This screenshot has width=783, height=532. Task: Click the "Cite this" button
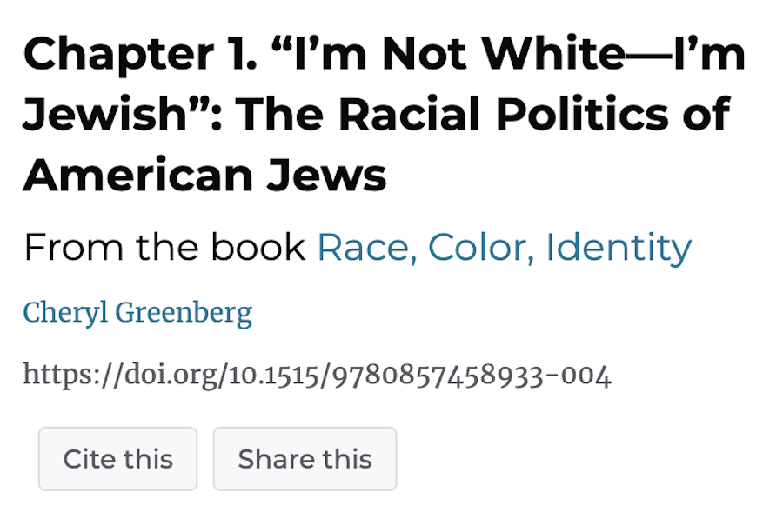[117, 459]
